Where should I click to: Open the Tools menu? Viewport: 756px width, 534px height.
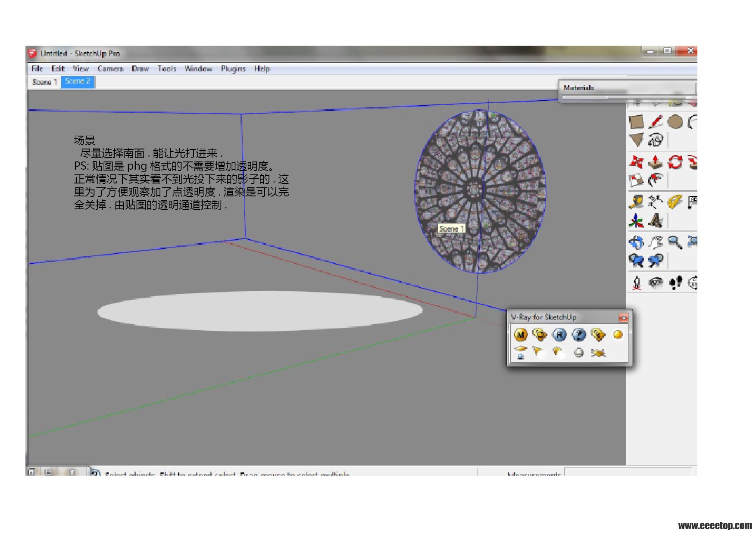pyautogui.click(x=167, y=68)
